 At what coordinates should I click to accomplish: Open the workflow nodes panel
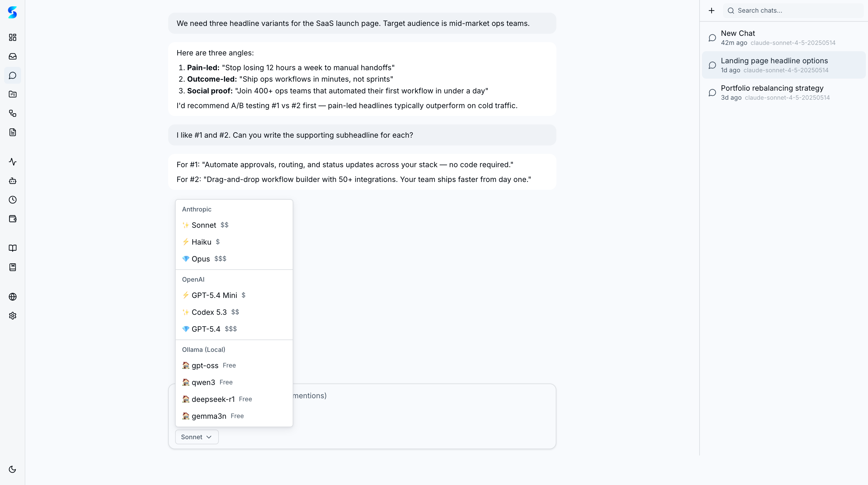click(x=12, y=114)
